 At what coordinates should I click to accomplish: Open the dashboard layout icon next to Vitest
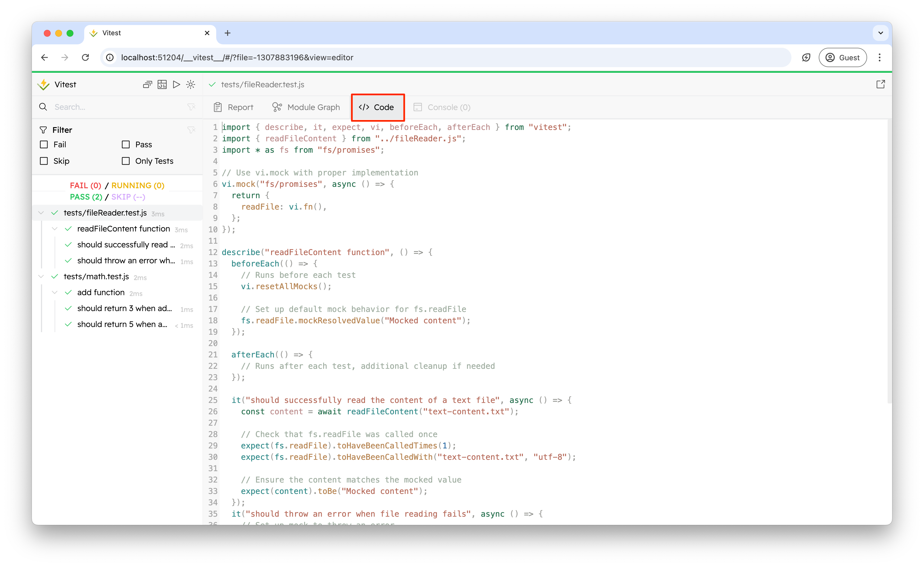162,84
